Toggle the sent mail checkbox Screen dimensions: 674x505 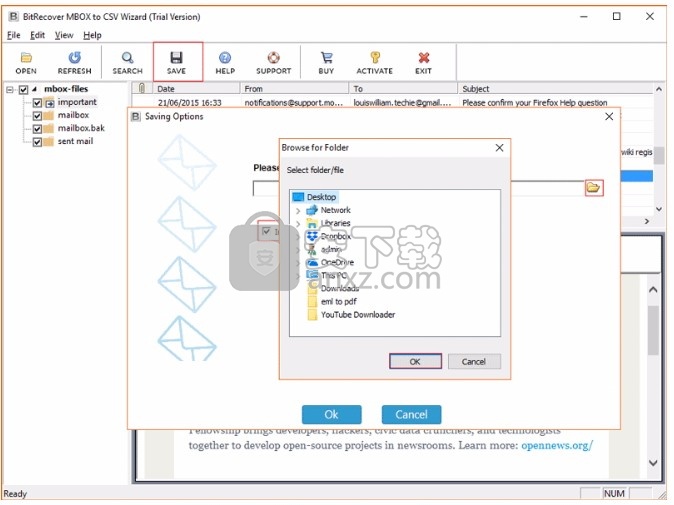[x=37, y=142]
